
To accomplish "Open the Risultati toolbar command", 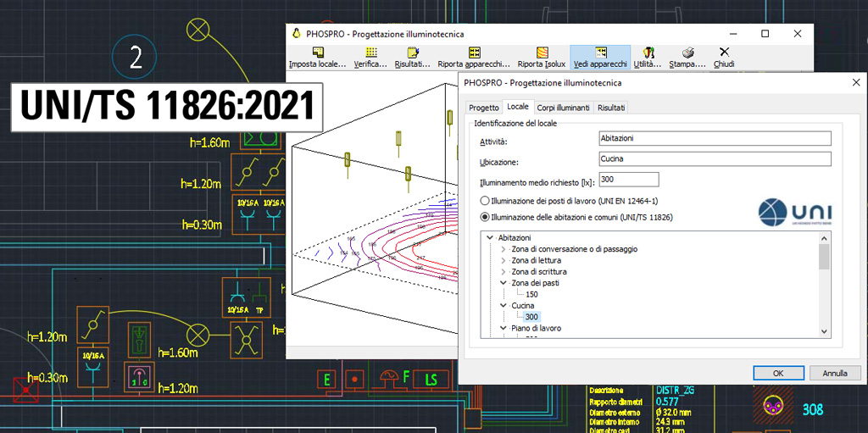I will (x=413, y=58).
